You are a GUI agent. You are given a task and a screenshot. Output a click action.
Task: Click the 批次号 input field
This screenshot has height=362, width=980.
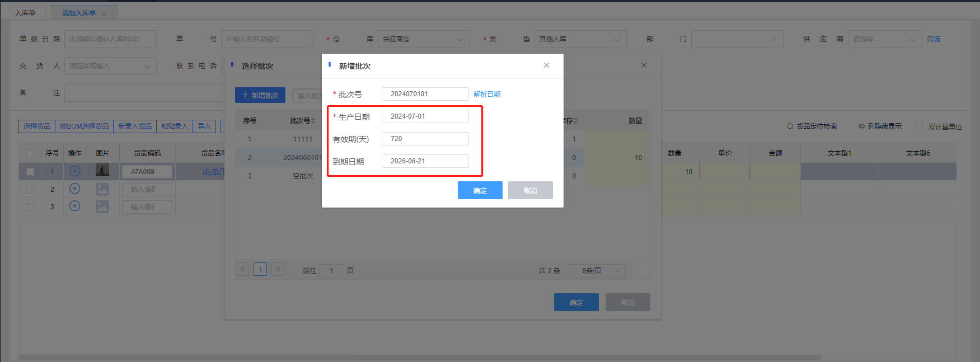click(x=425, y=94)
